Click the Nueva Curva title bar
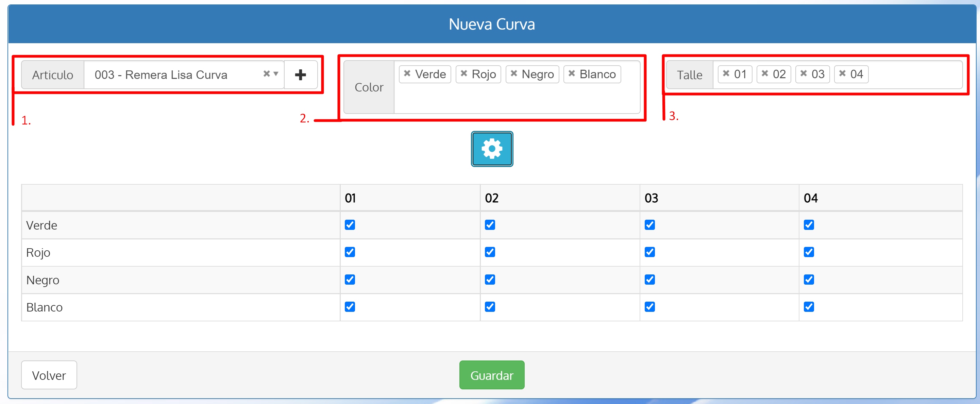Viewport: 980px width, 404px height. coord(491,23)
